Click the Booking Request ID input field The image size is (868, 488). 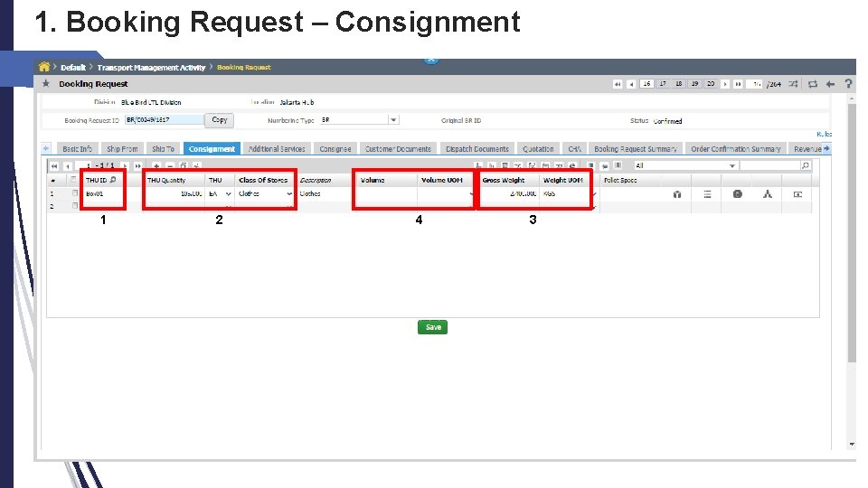[165, 119]
